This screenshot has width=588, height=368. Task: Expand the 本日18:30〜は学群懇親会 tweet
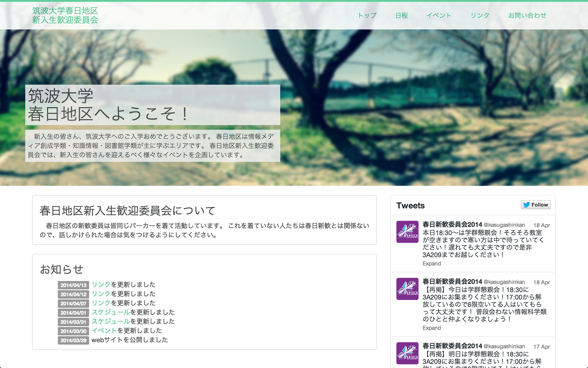[432, 263]
